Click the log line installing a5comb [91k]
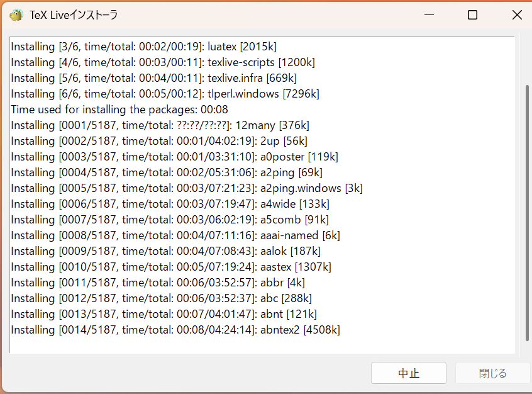The width and height of the screenshot is (532, 394). (170, 220)
